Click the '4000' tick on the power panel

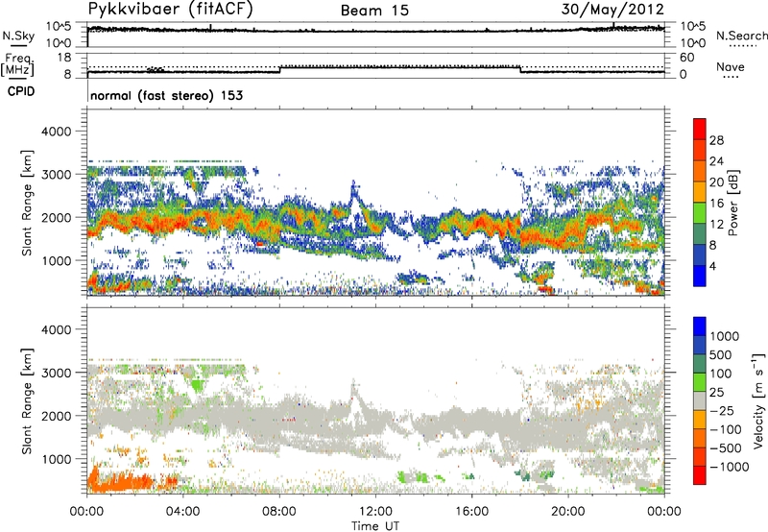click(56, 132)
